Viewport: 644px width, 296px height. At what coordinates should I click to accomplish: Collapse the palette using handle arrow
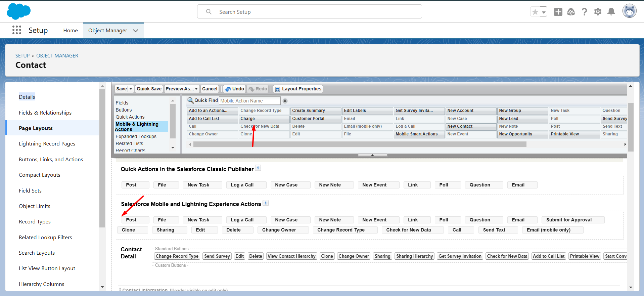[x=372, y=155]
